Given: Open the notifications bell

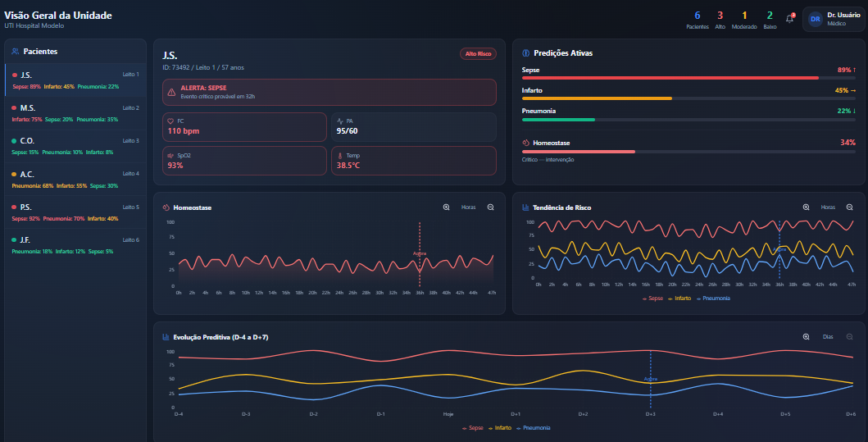Looking at the screenshot, I should point(789,18).
